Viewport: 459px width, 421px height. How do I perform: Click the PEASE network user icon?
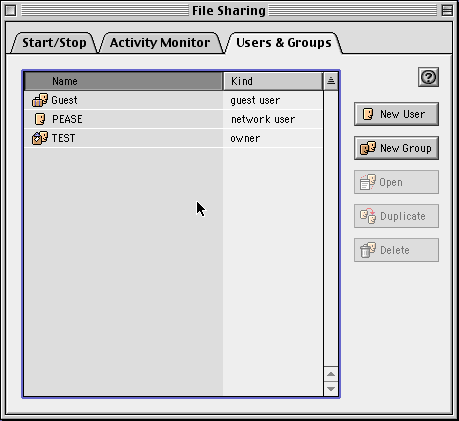[40, 119]
